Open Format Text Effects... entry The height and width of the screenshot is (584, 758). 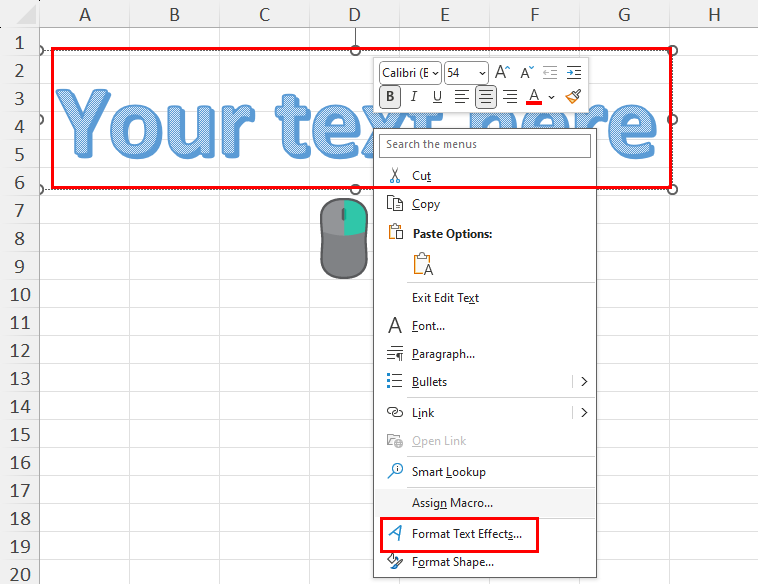coord(485,534)
